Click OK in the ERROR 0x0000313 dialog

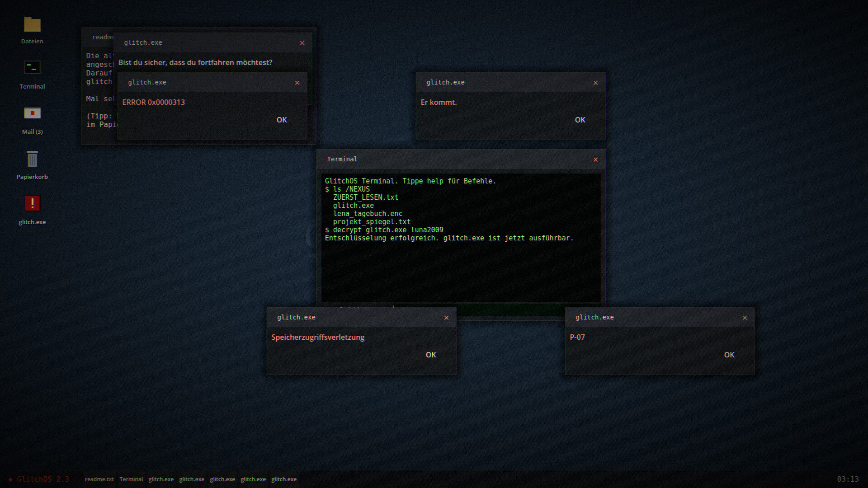(282, 120)
